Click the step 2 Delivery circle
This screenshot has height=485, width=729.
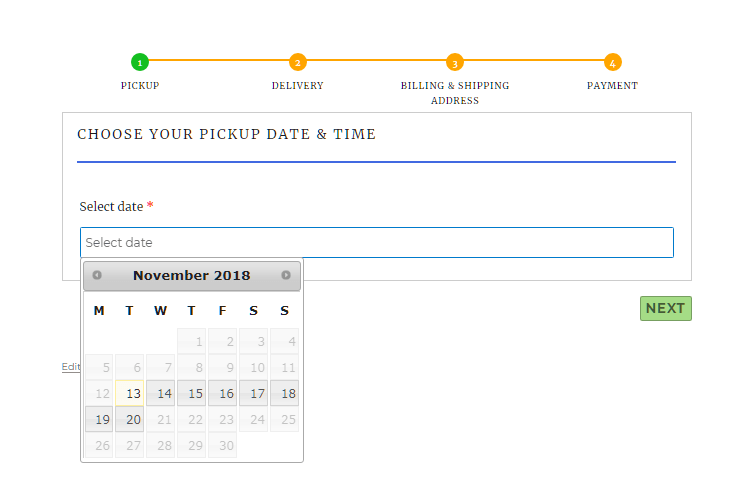click(x=297, y=62)
